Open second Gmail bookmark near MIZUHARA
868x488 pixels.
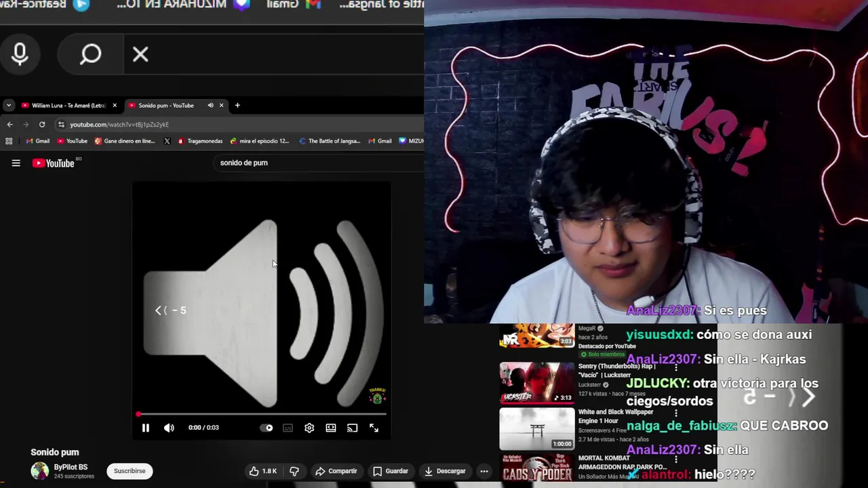(x=380, y=141)
